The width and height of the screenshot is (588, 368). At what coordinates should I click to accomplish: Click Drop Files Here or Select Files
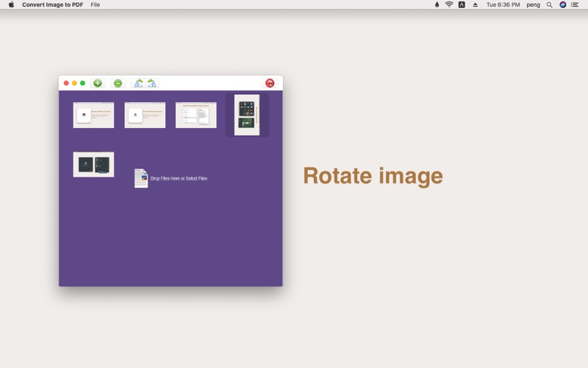[x=179, y=178]
